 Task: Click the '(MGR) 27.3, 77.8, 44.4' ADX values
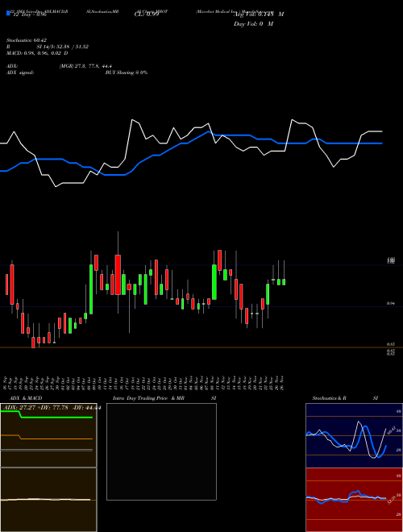85,66
